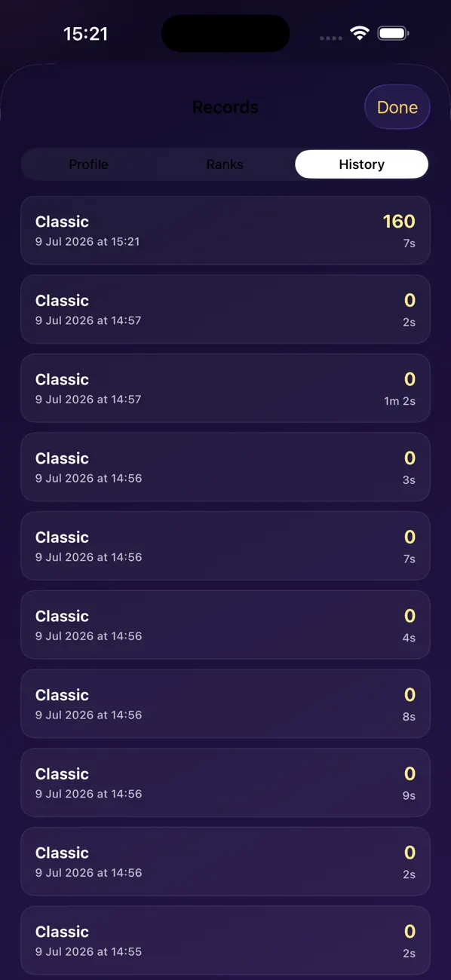Open the 14:56 Classic record lasting 2s
The height and width of the screenshot is (980, 451).
point(226,862)
